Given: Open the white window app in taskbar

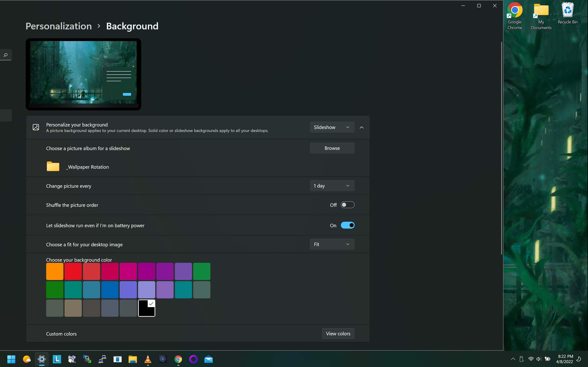Looking at the screenshot, I should [x=118, y=359].
